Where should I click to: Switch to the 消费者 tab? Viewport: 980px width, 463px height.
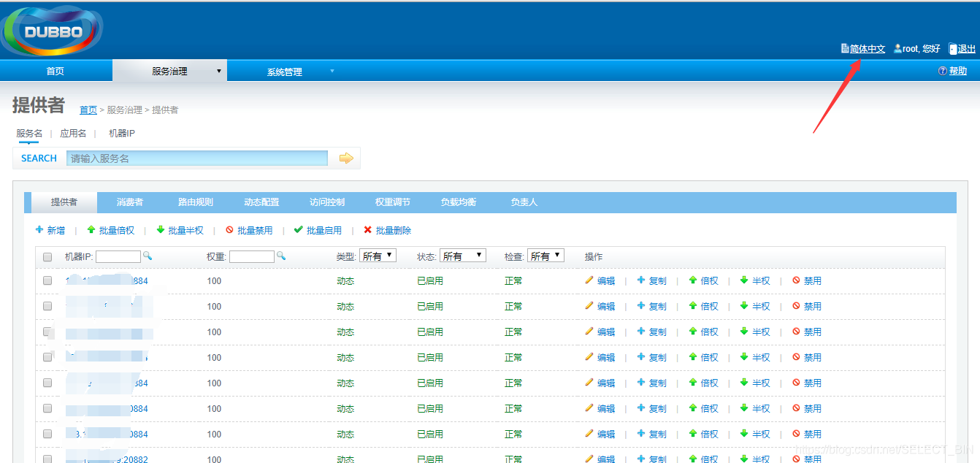pos(130,202)
